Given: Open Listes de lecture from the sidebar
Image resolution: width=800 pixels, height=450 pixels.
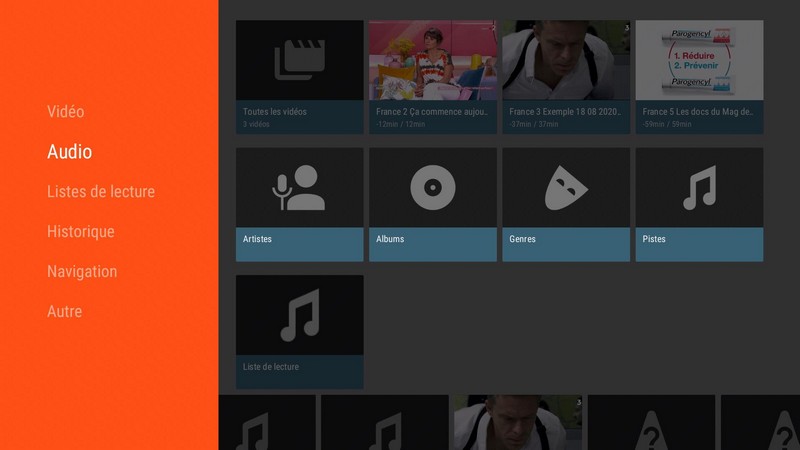Looking at the screenshot, I should [100, 192].
